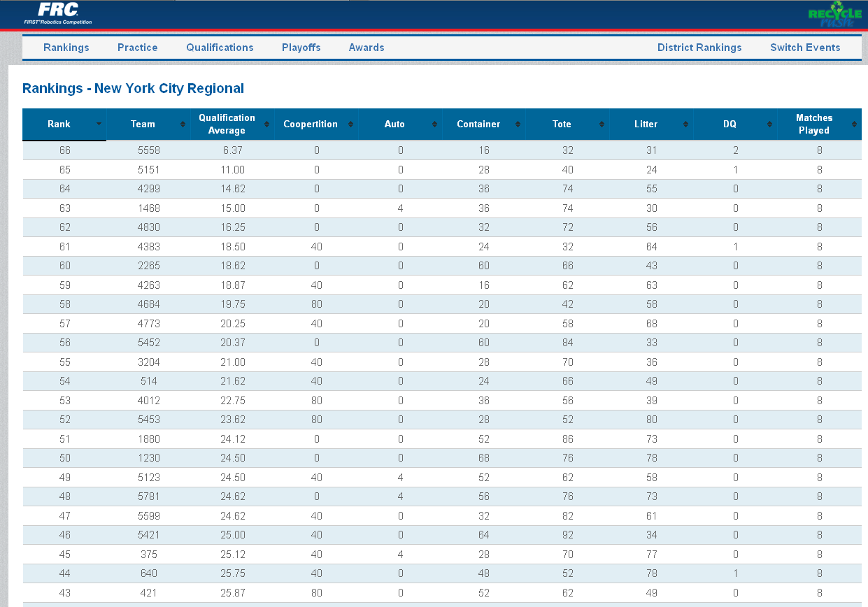Select team number 375
The height and width of the screenshot is (607, 868).
click(148, 555)
